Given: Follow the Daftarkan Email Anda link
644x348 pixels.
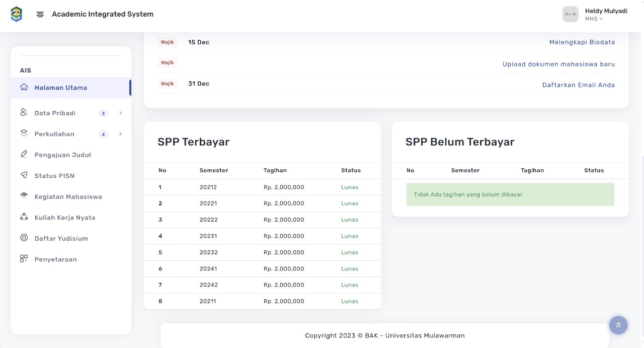Looking at the screenshot, I should coord(578,85).
